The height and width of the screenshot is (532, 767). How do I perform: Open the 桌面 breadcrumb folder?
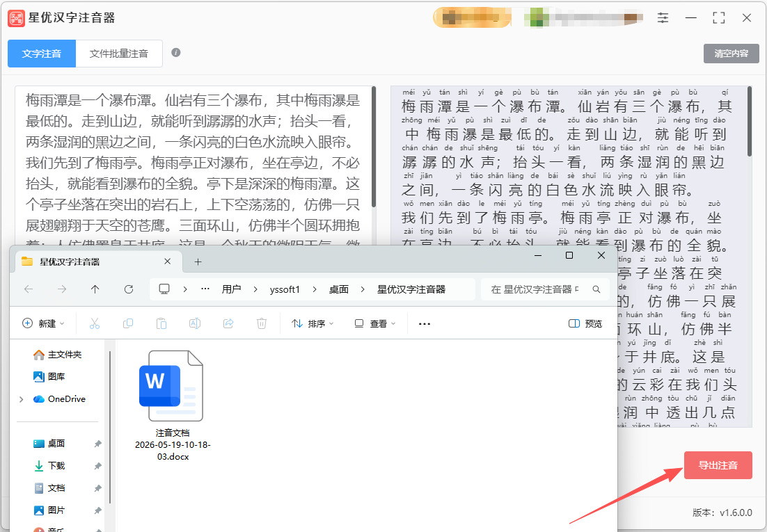pos(338,289)
